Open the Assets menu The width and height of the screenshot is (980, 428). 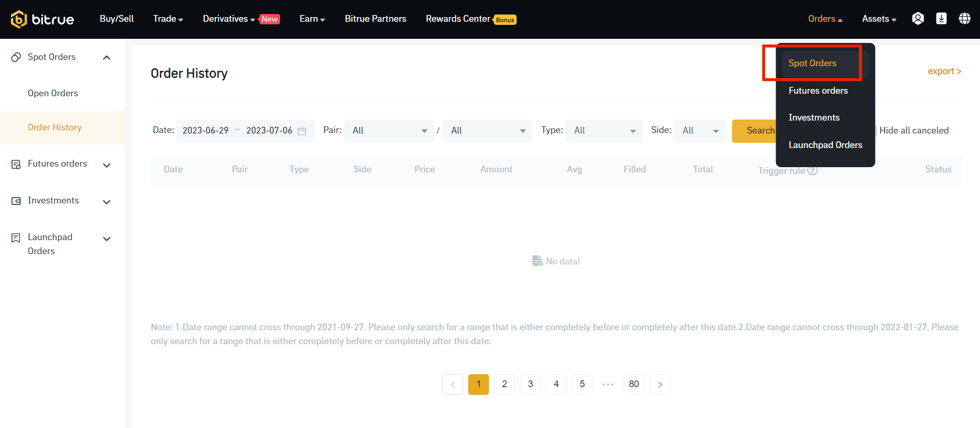click(879, 19)
